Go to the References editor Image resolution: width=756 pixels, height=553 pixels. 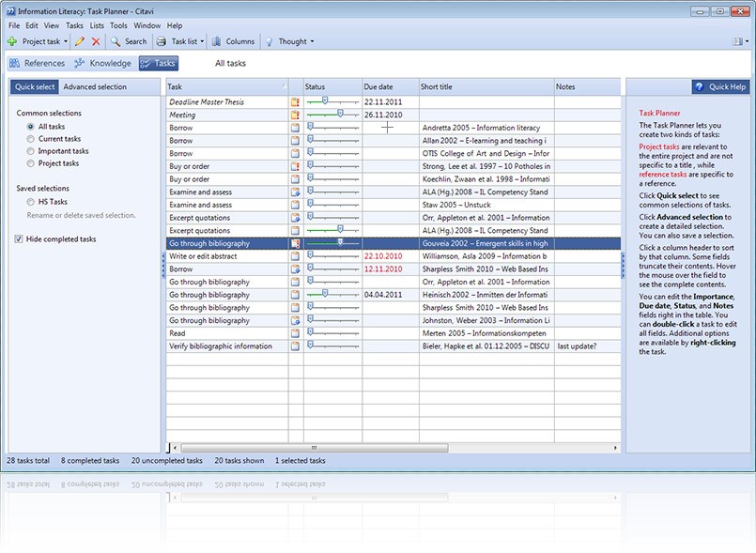pos(38,63)
